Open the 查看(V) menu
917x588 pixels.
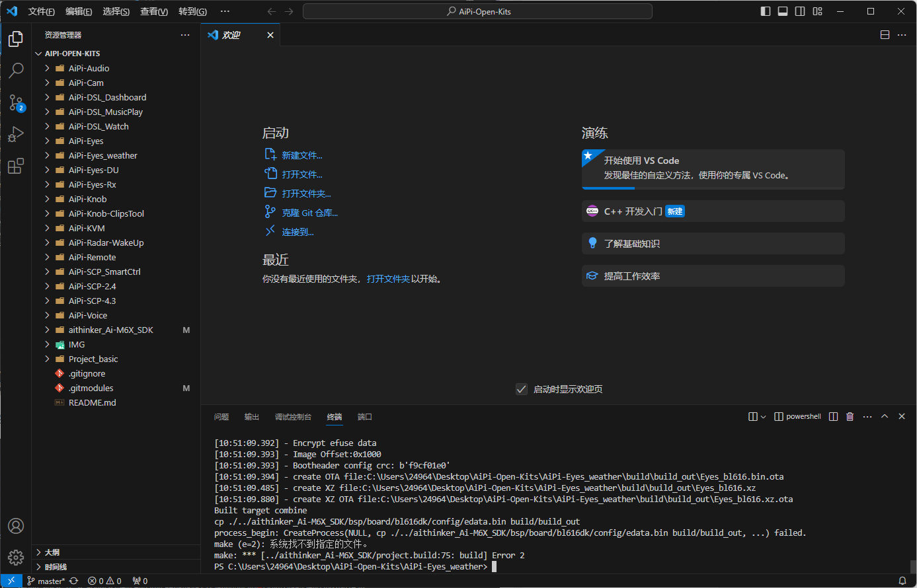(x=154, y=11)
